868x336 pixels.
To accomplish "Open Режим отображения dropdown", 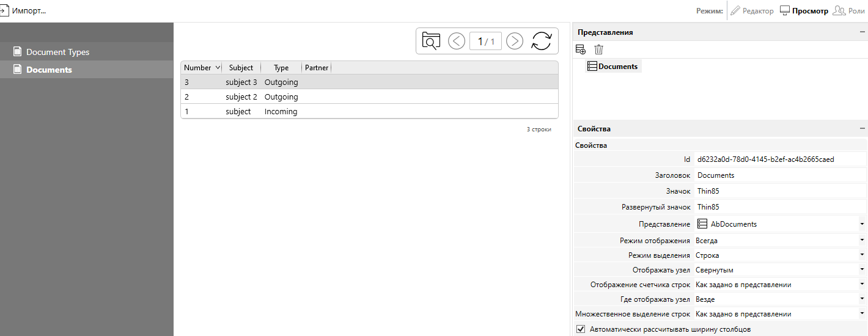I will coord(862,241).
